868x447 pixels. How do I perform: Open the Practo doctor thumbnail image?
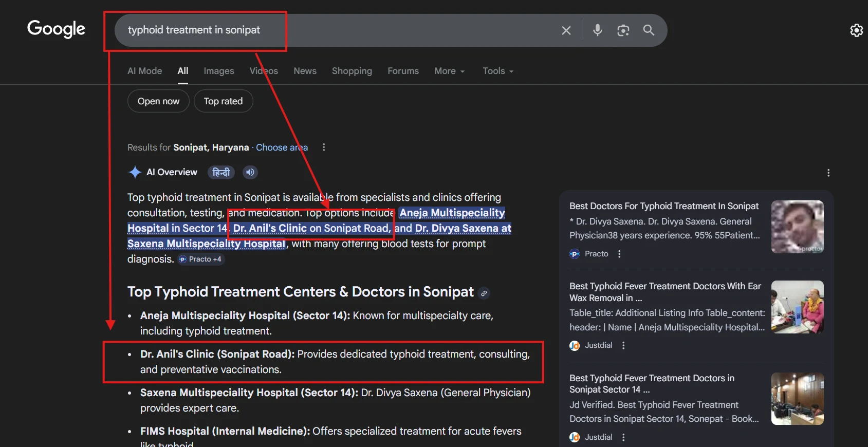[x=797, y=227]
